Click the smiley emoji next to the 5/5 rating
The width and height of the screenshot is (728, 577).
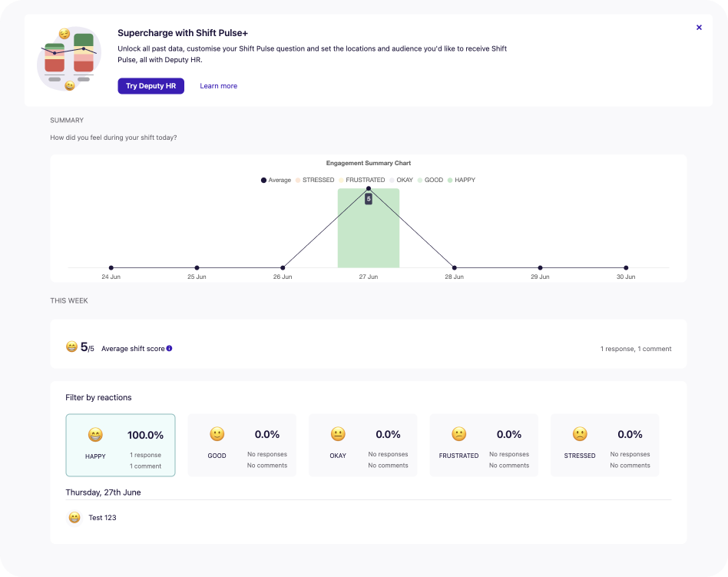pos(70,347)
